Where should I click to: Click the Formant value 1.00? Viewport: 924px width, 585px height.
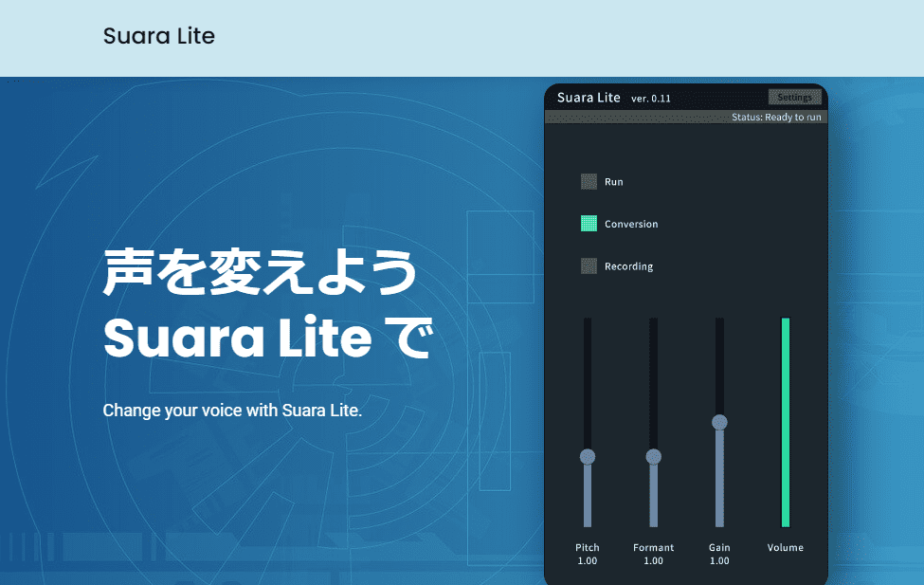pos(654,560)
